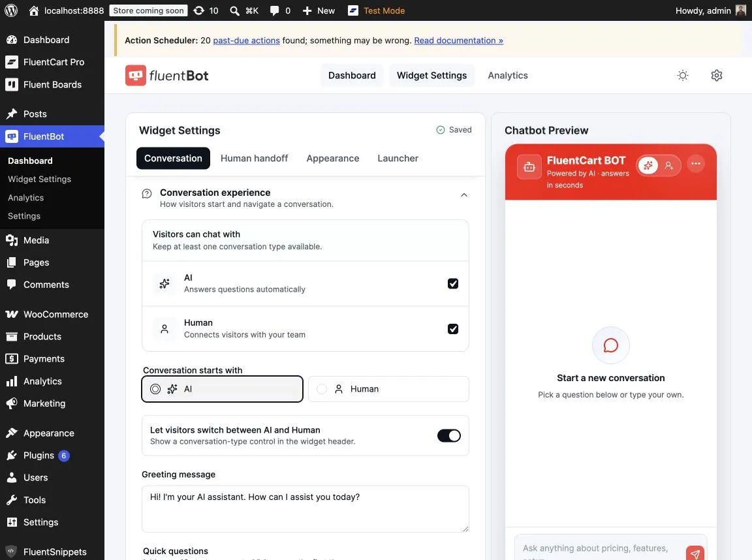The image size is (752, 560).
Task: Click Store coming soon badge
Action: point(148,10)
